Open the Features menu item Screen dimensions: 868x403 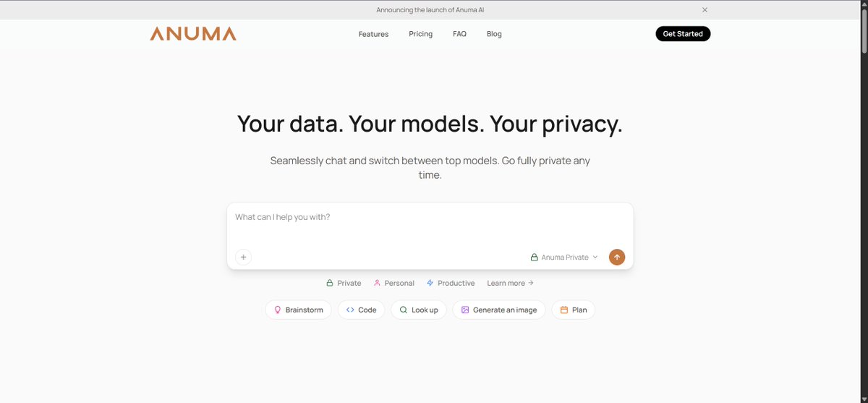tap(373, 34)
